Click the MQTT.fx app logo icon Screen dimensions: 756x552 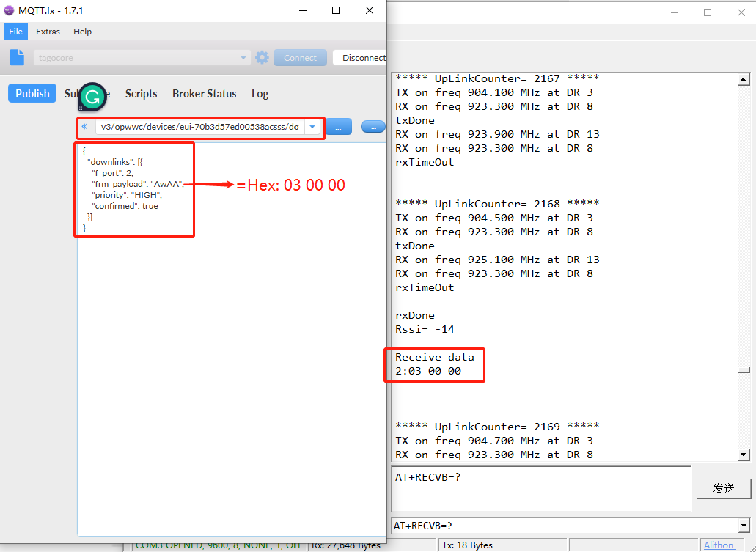click(x=9, y=10)
